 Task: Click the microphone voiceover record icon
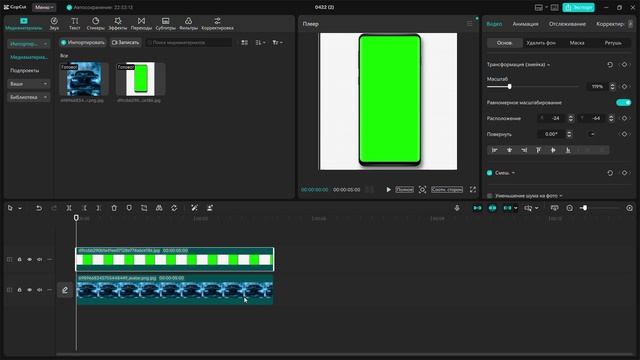pos(457,208)
